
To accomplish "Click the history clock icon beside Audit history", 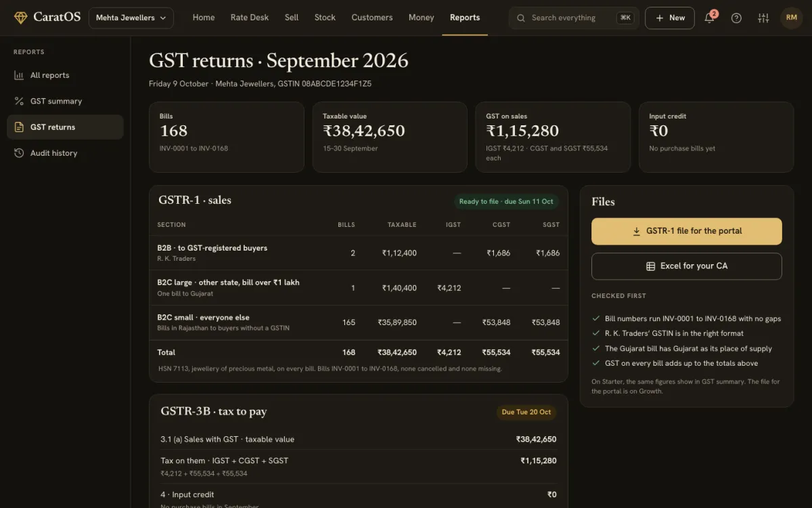I will click(x=19, y=153).
